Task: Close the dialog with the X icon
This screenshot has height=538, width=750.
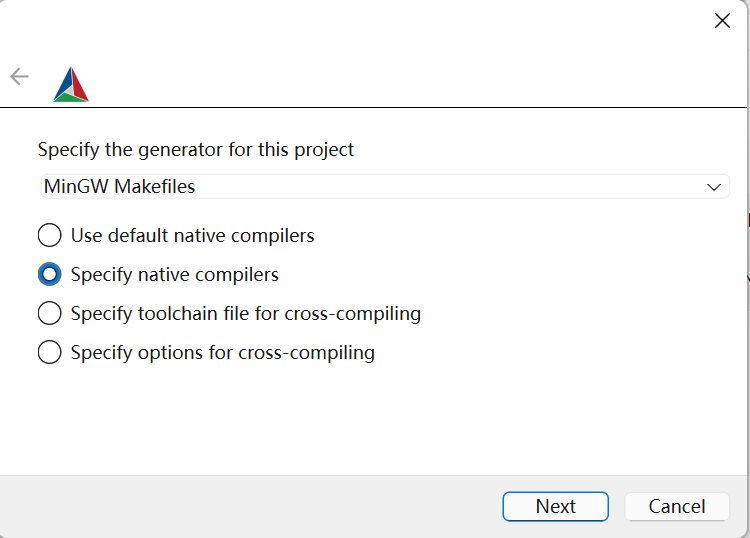Action: click(x=722, y=21)
